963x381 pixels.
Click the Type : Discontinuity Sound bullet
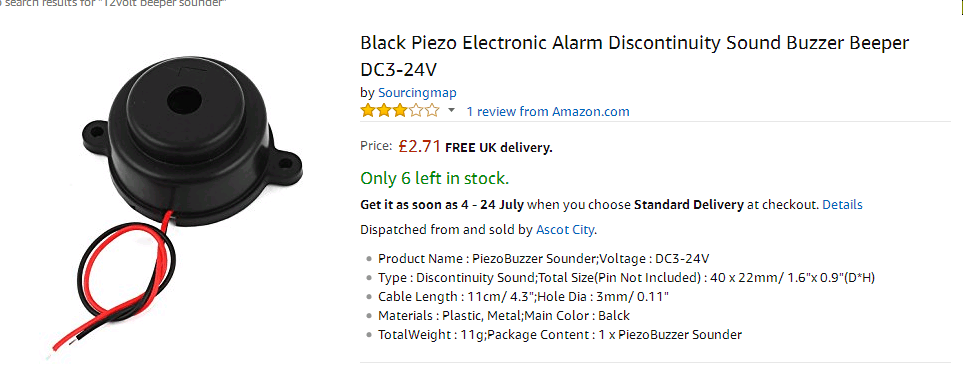[626, 278]
